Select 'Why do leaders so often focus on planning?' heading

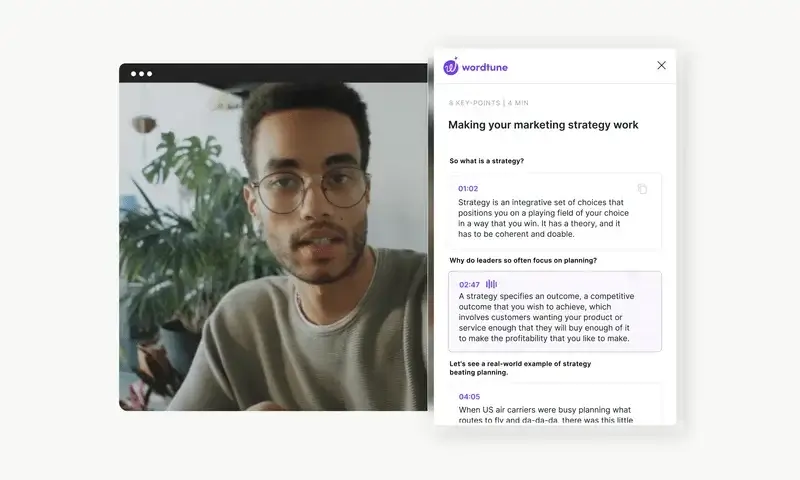click(522, 260)
